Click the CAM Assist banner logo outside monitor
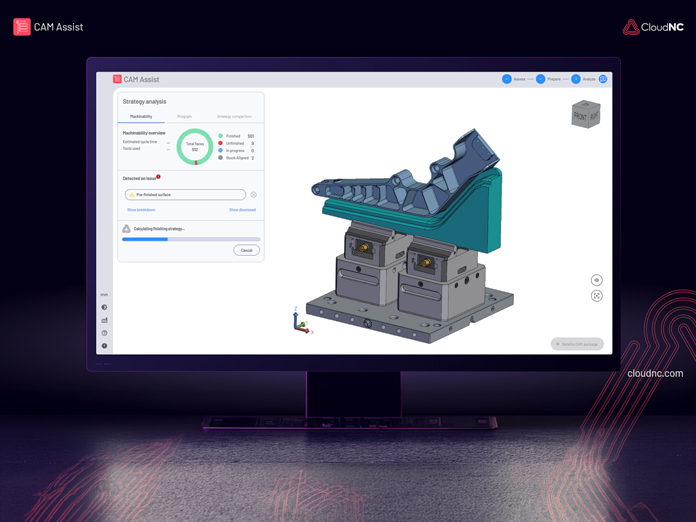The width and height of the screenshot is (696, 522). coord(48,27)
